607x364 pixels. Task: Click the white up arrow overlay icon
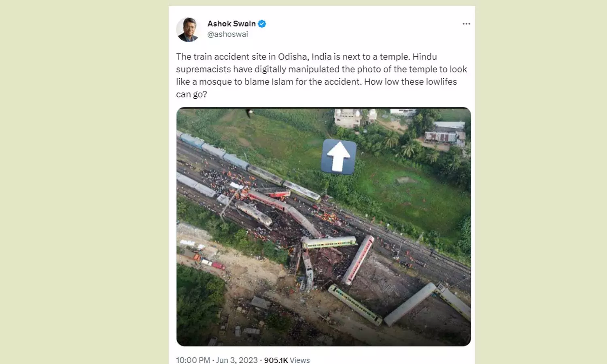coord(339,157)
